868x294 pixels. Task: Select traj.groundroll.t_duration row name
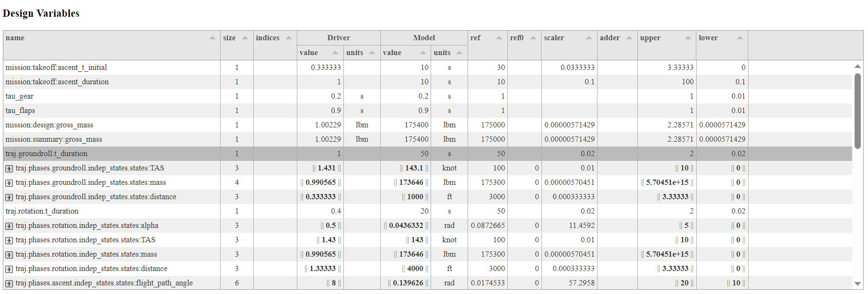[47, 154]
